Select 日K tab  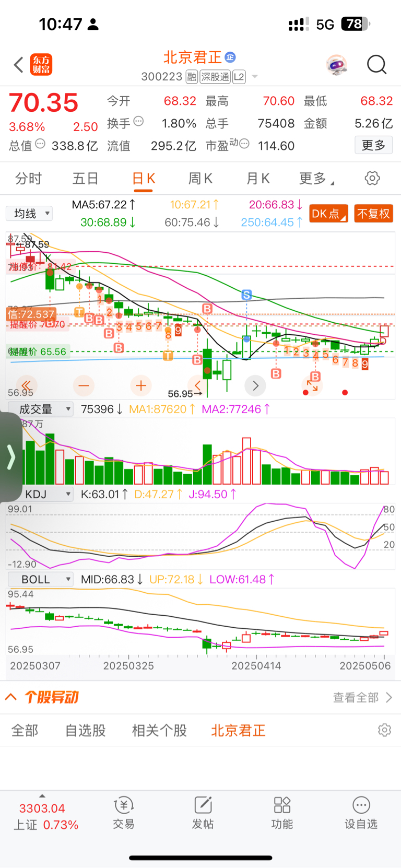pyautogui.click(x=143, y=179)
